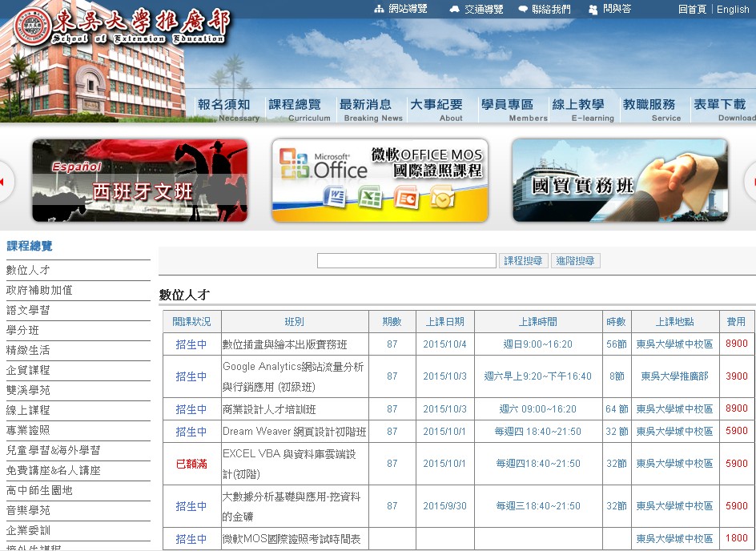The width and height of the screenshot is (756, 551).
Task: Click the 上課時間 column header
Action: coord(537,322)
